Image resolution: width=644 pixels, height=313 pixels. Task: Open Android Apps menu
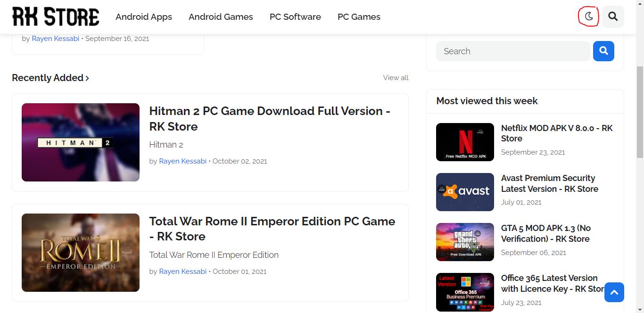(144, 17)
